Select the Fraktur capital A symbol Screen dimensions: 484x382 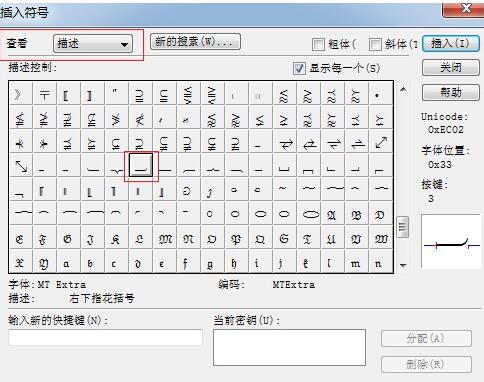pyautogui.click(x=332, y=214)
